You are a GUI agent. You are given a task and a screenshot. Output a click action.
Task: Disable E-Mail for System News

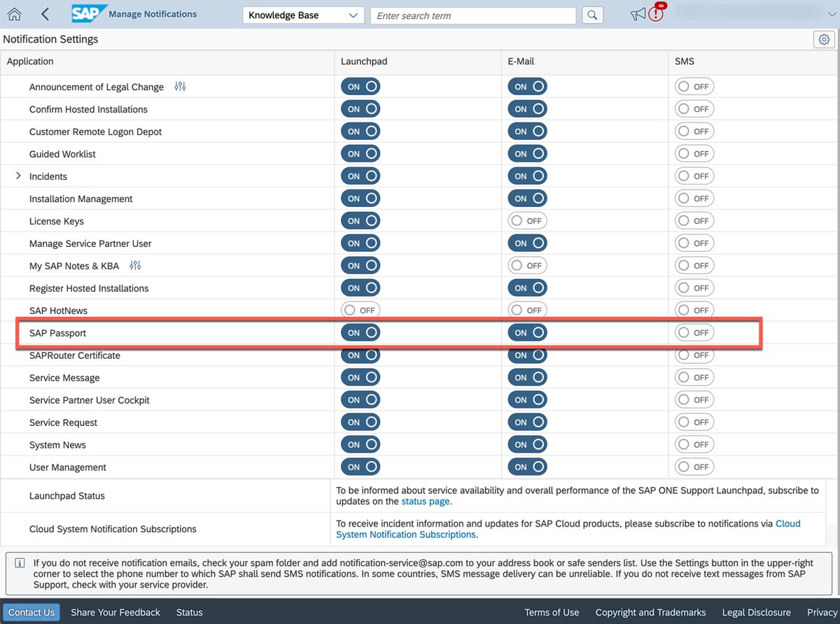pyautogui.click(x=527, y=445)
